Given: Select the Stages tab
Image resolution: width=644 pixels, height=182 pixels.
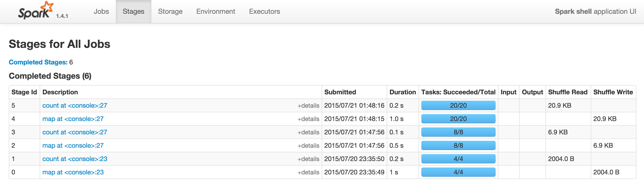Looking at the screenshot, I should click(x=134, y=12).
